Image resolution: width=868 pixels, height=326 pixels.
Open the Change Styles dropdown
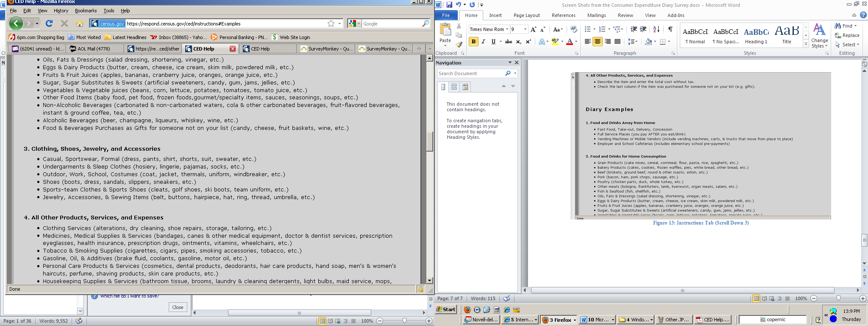tap(819, 36)
